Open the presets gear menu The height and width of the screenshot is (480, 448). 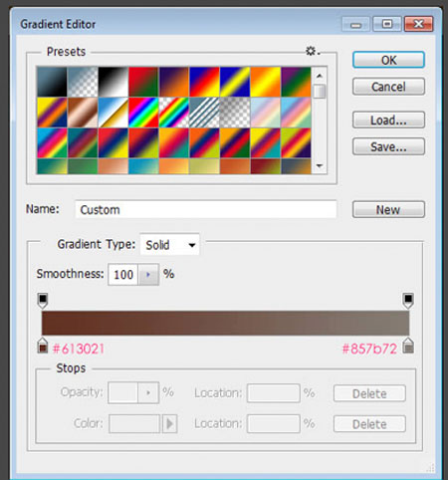coord(312,51)
